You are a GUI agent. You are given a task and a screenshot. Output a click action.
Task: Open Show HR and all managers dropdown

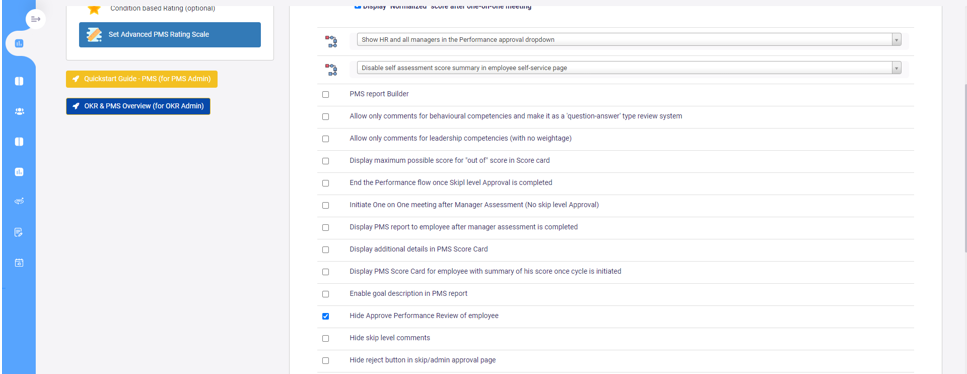629,39
